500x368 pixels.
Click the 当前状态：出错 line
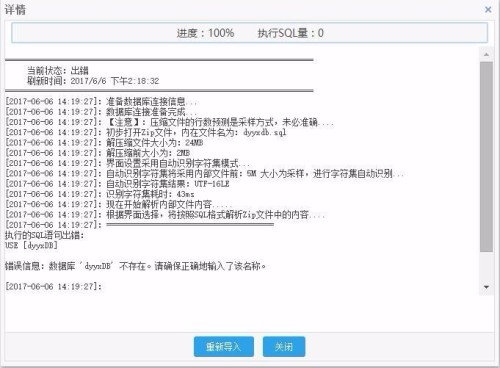click(58, 70)
